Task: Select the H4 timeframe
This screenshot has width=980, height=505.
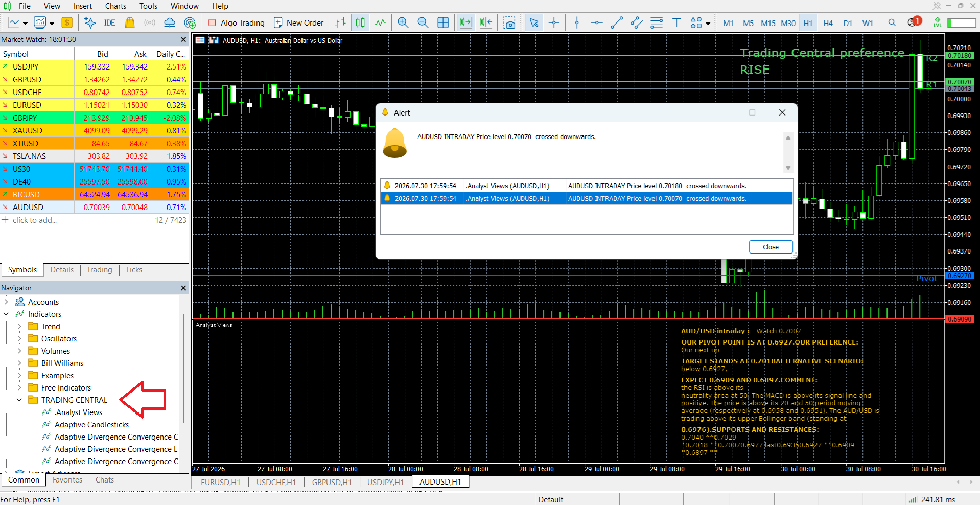Action: click(x=828, y=23)
